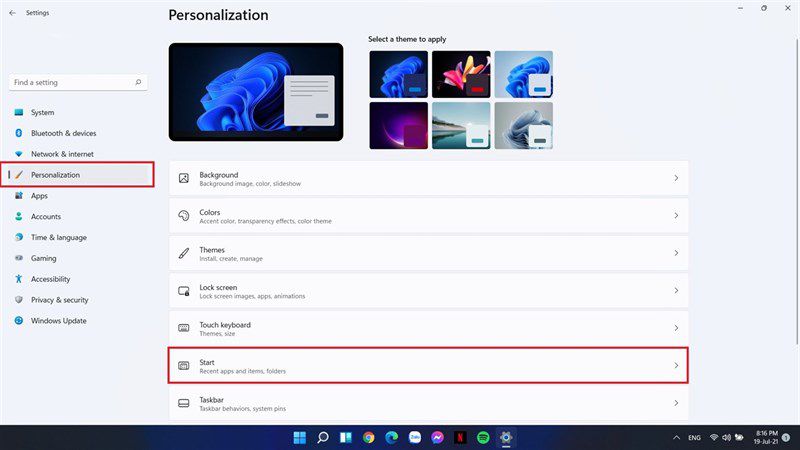
Task: Click the Colors palette icon
Action: [184, 216]
